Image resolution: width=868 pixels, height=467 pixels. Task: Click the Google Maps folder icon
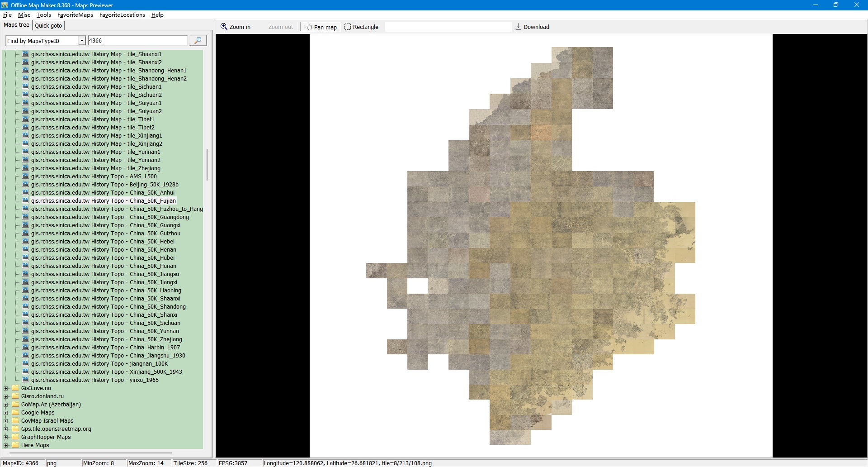click(x=16, y=412)
